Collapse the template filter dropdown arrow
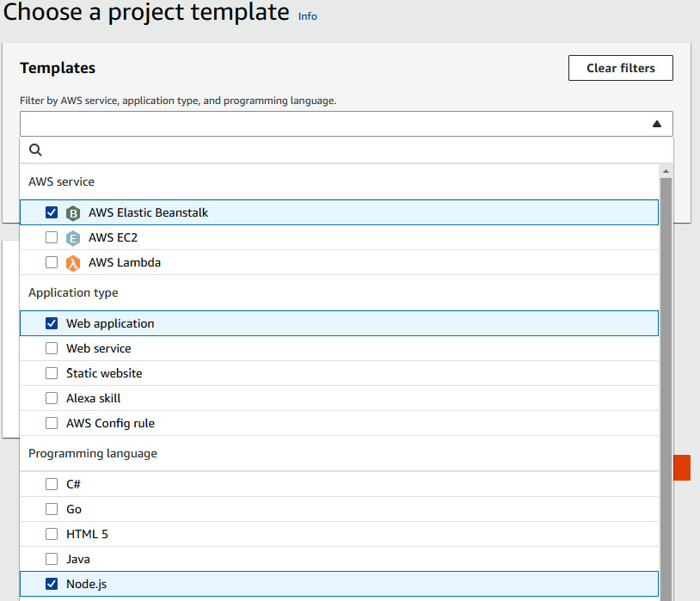Screen dimensions: 700x601 [x=657, y=124]
